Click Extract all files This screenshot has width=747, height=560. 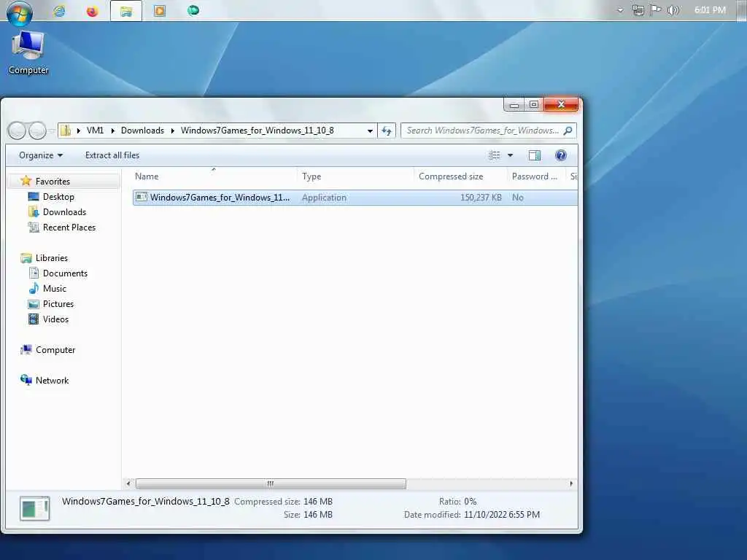click(x=112, y=155)
